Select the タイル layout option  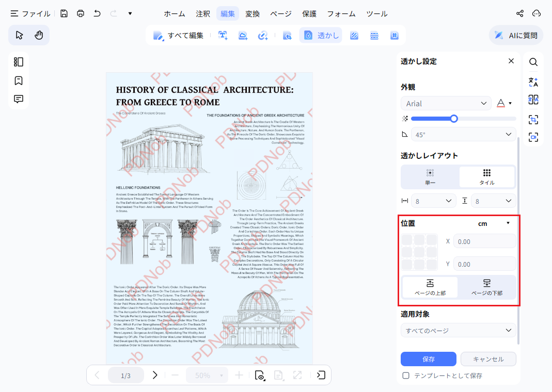(x=487, y=177)
